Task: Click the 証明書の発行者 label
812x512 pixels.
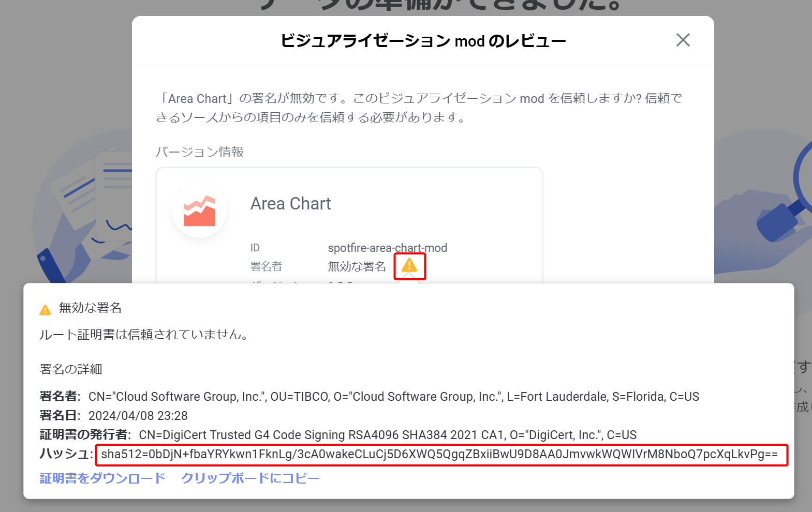Action: (x=85, y=435)
